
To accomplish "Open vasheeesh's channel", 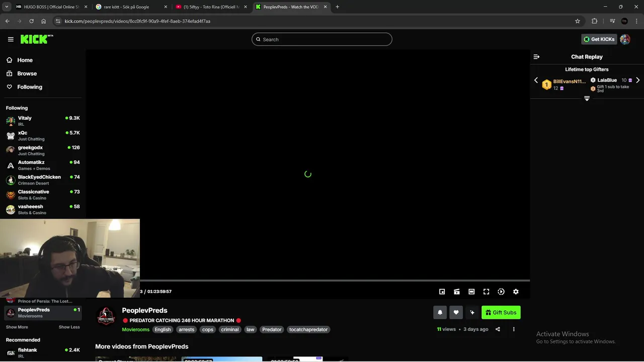I will coord(43,209).
